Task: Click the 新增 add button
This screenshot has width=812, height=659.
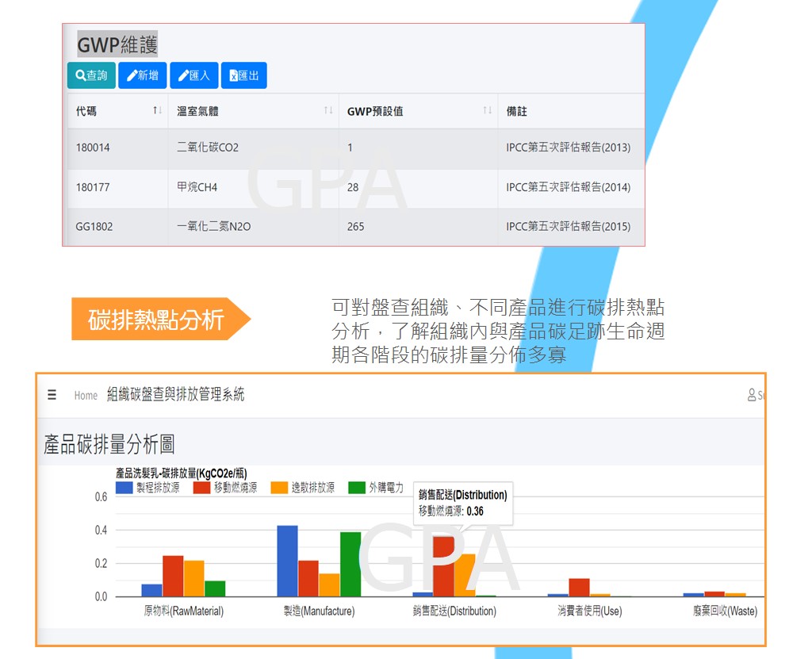Action: coord(143,75)
